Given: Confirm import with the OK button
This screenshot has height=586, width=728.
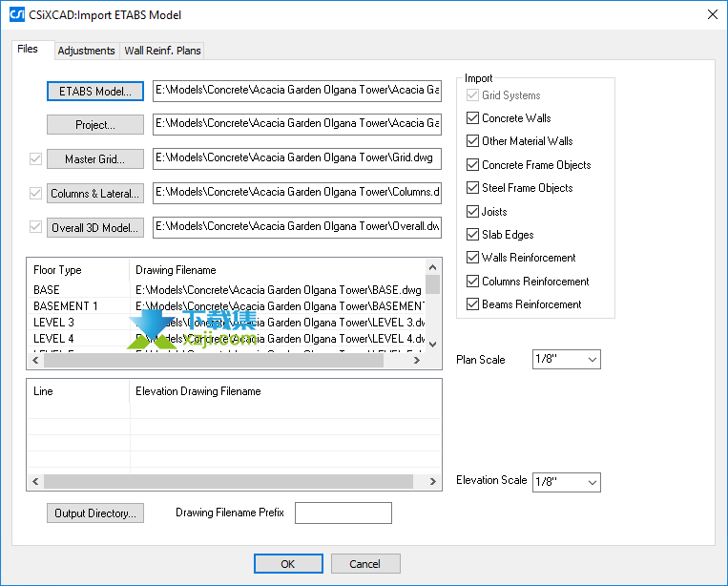Looking at the screenshot, I should click(288, 564).
